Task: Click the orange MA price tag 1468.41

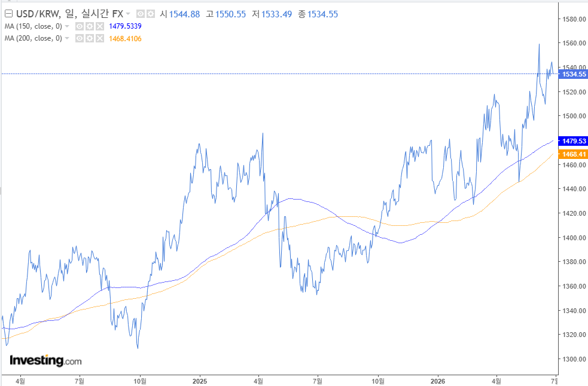Action: [573, 154]
